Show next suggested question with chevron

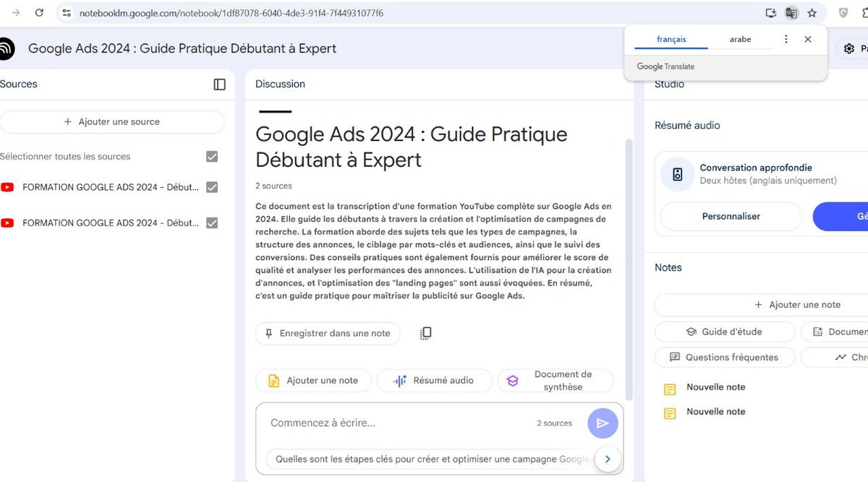(x=608, y=459)
